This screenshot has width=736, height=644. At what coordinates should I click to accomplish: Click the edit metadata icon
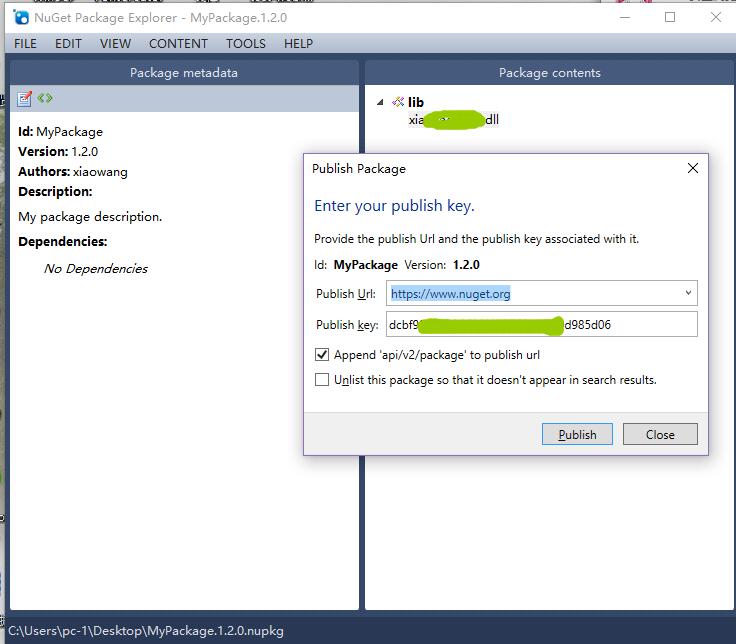pos(24,99)
